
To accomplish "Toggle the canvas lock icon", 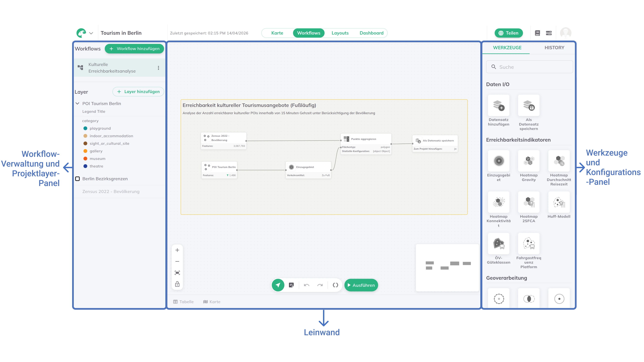I will click(x=177, y=284).
